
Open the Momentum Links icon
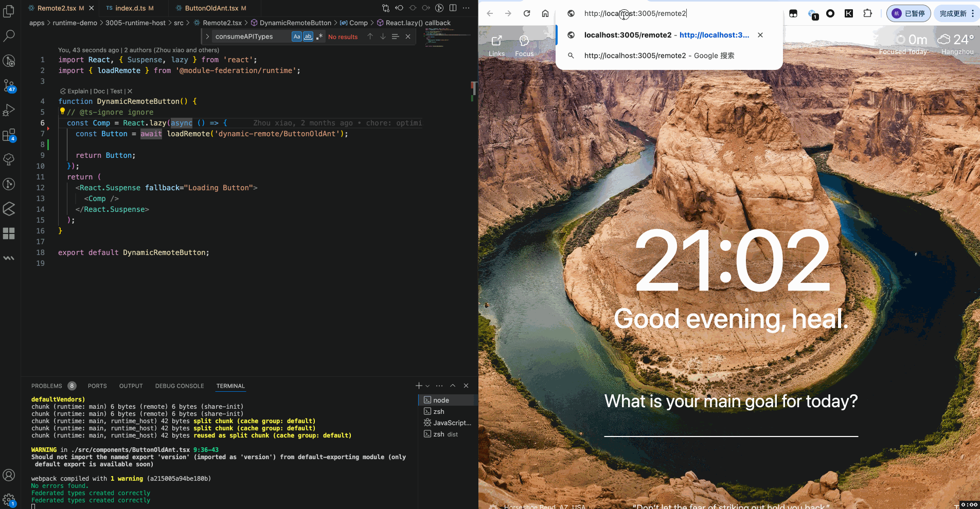[x=496, y=45]
